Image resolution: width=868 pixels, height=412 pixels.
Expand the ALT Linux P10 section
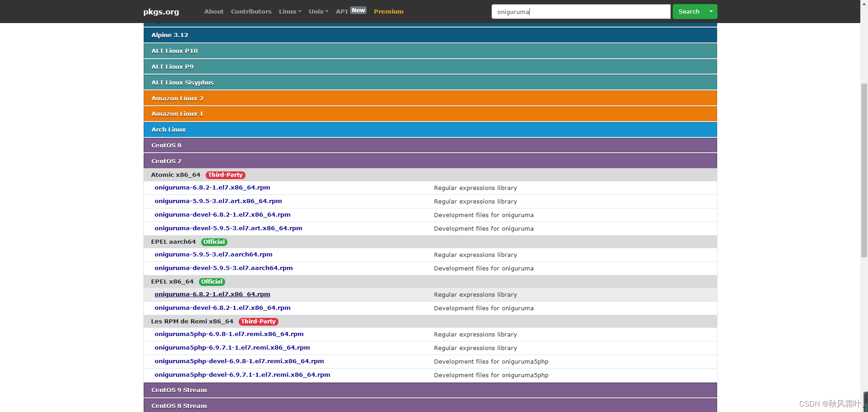coord(430,51)
